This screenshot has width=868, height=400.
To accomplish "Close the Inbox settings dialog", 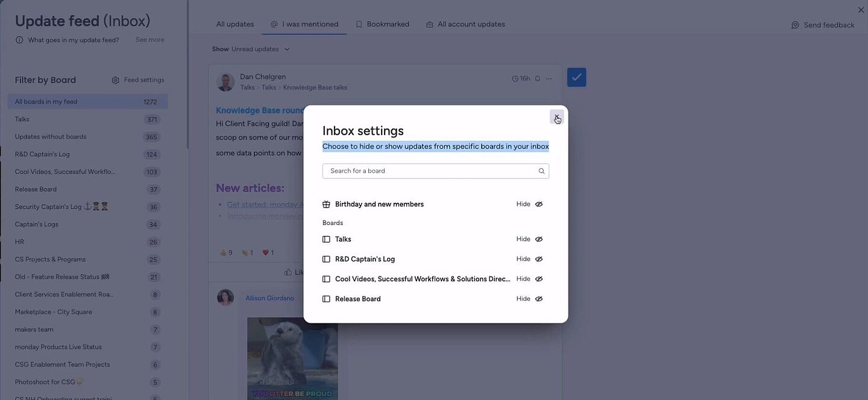I will (557, 117).
